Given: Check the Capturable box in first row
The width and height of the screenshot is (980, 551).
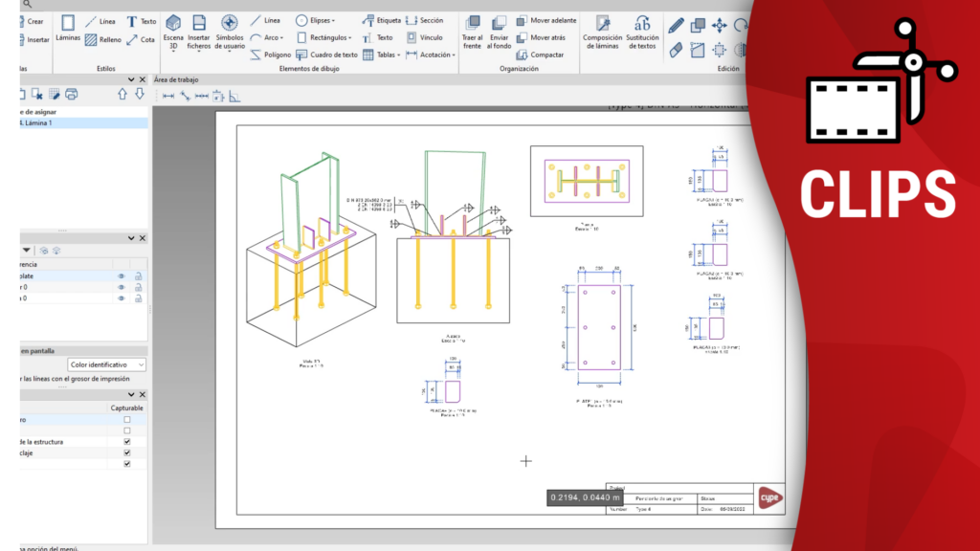Looking at the screenshot, I should tap(127, 419).
